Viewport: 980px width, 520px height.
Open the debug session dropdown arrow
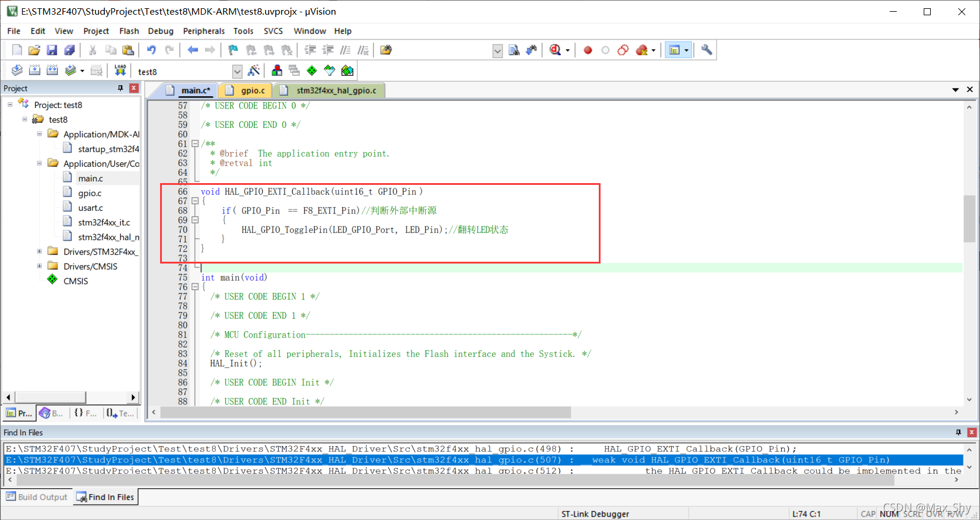pos(568,51)
